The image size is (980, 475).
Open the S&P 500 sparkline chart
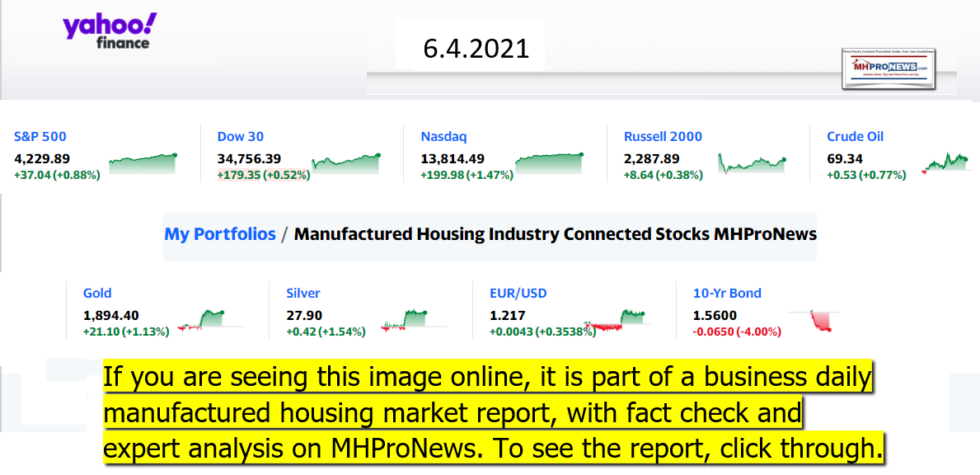pos(143,162)
